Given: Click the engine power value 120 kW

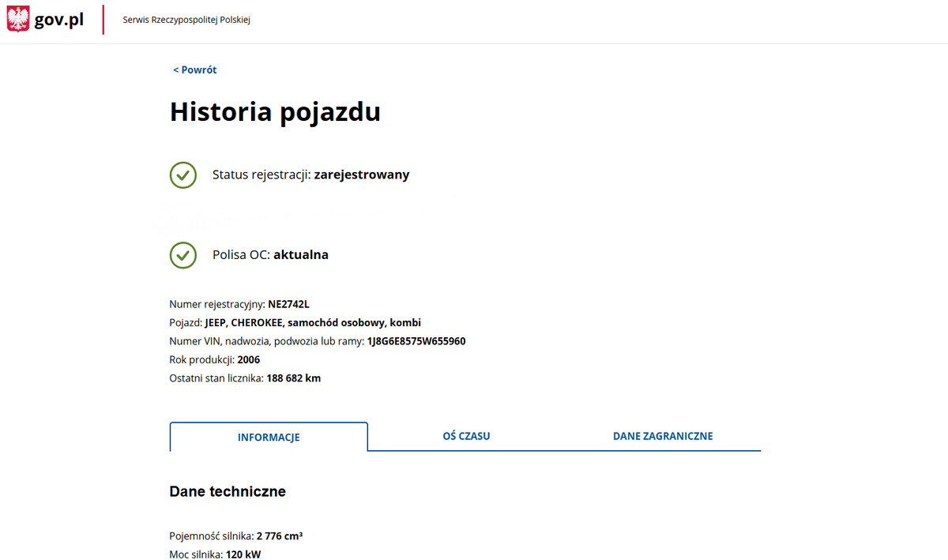Looking at the screenshot, I should pyautogui.click(x=243, y=554).
